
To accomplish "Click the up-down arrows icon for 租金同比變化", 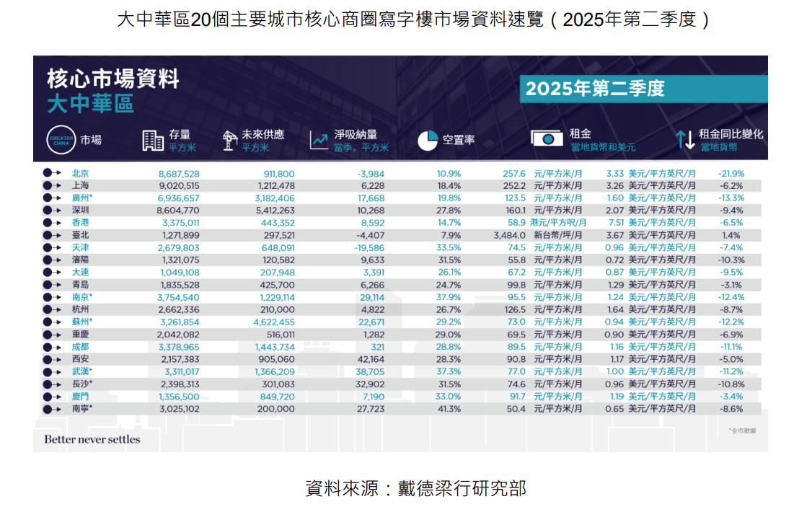I will 685,141.
